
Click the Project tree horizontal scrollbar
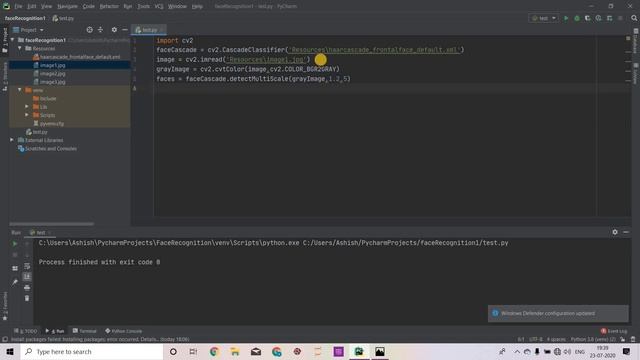(51, 224)
